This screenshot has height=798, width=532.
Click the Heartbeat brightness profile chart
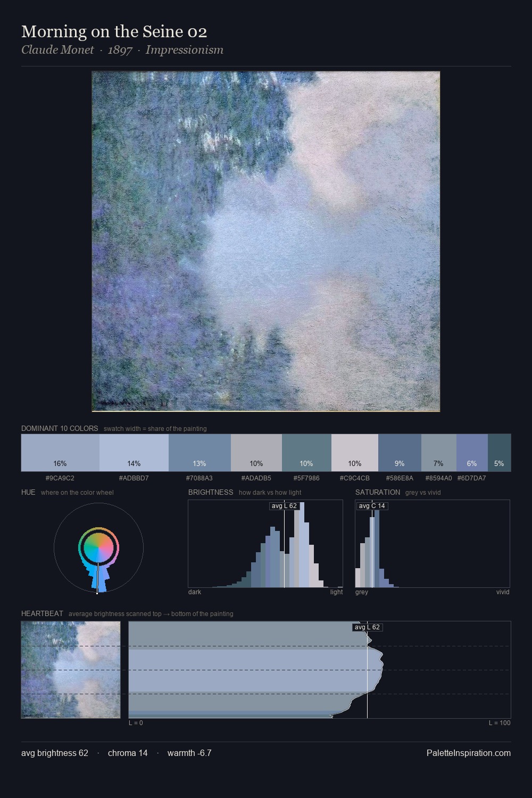tap(320, 670)
